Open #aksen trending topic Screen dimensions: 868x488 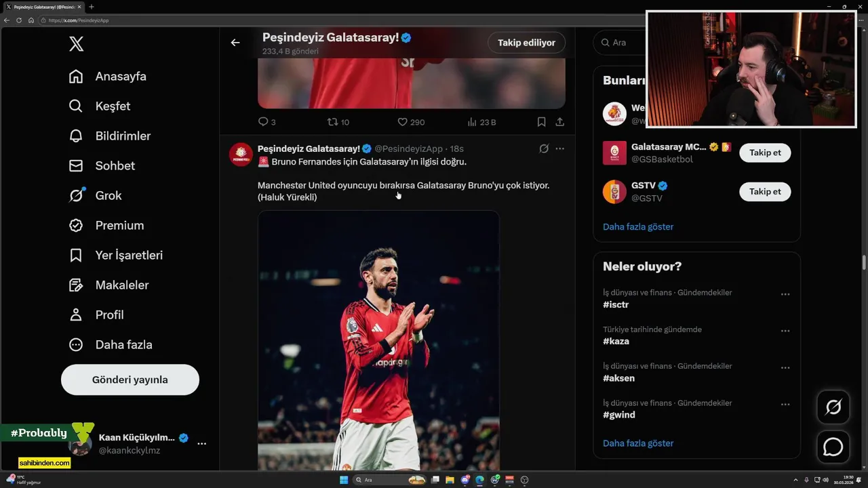(618, 378)
